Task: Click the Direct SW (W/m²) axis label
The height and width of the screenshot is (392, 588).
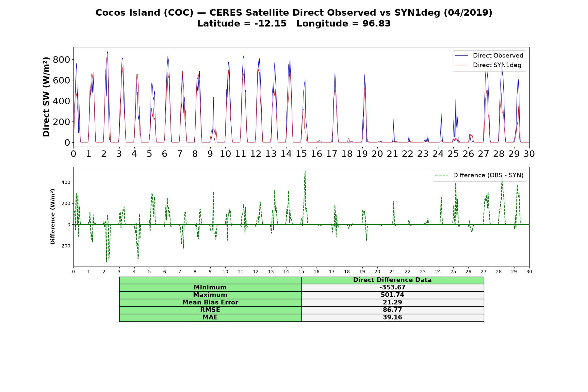Action: pyautogui.click(x=46, y=97)
